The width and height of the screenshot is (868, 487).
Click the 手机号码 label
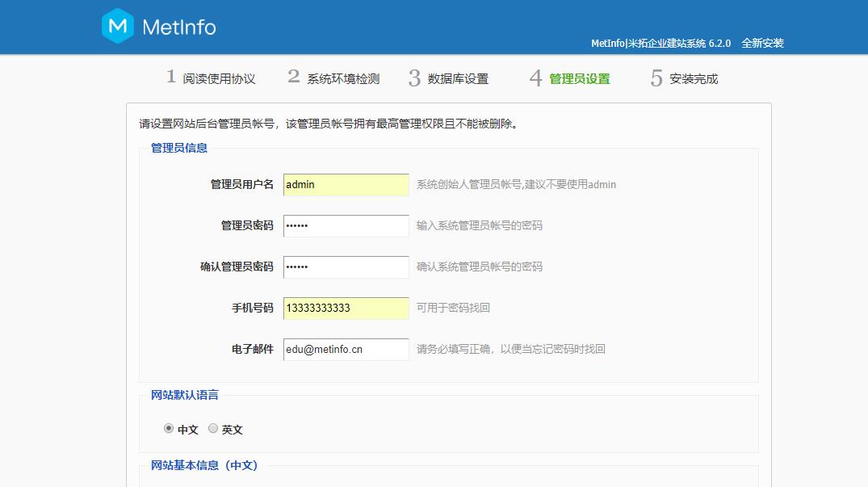[253, 308]
